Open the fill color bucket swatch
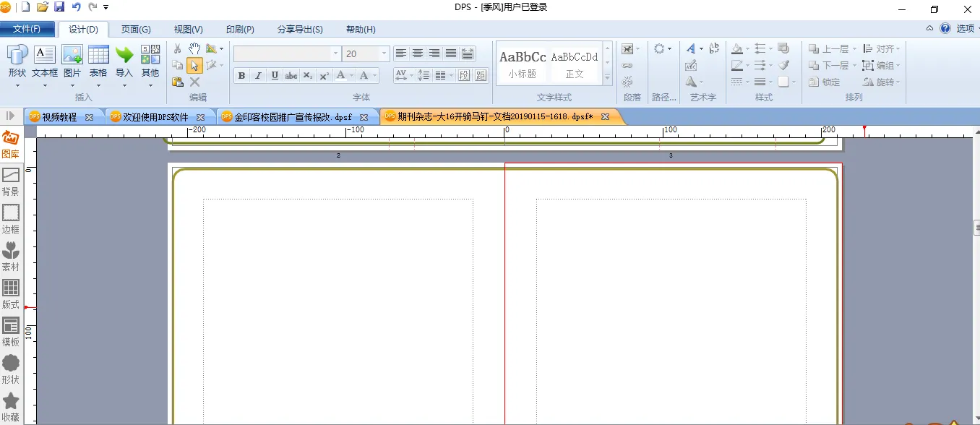 coord(736,49)
